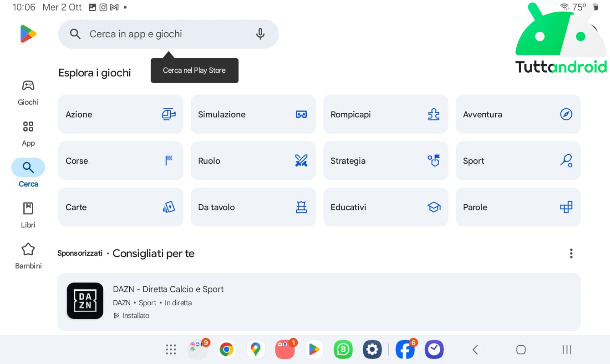Screen dimensions: 610x364
Task: Open the Bambini star section
Action: 28,256
